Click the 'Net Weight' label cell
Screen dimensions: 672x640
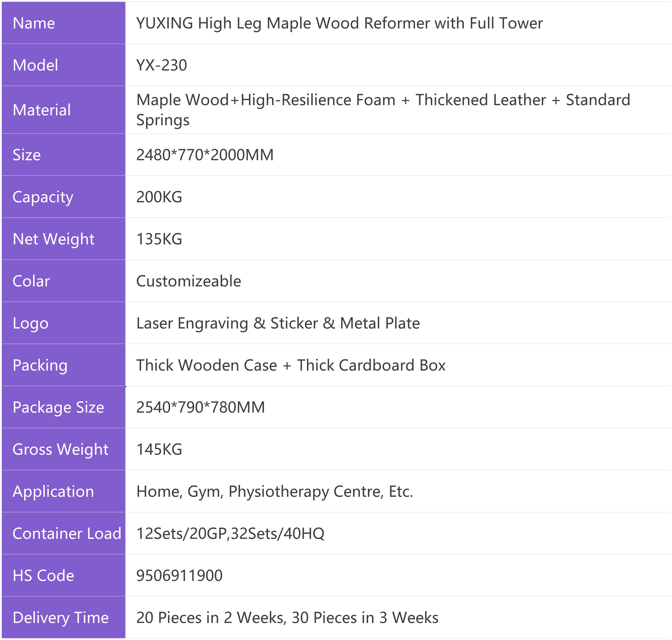(64, 238)
